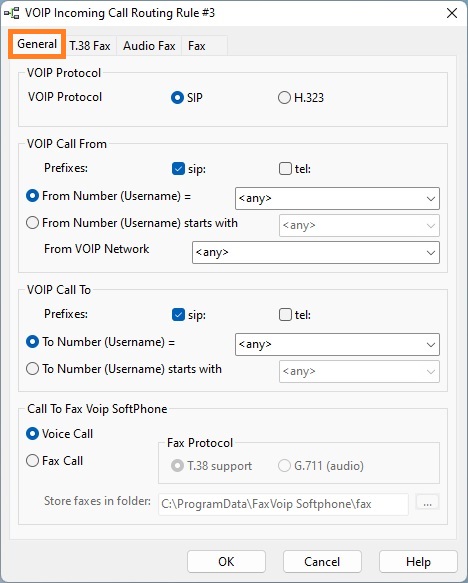Open the From VOIP Network dropdown
This screenshot has width=468, height=583.
[316, 252]
